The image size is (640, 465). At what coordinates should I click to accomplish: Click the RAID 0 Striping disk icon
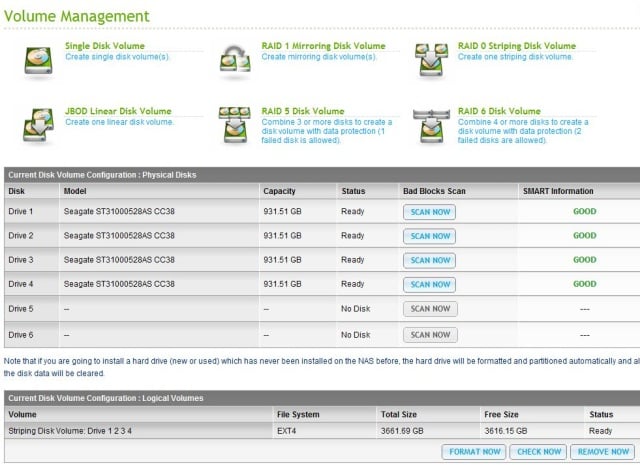(431, 60)
